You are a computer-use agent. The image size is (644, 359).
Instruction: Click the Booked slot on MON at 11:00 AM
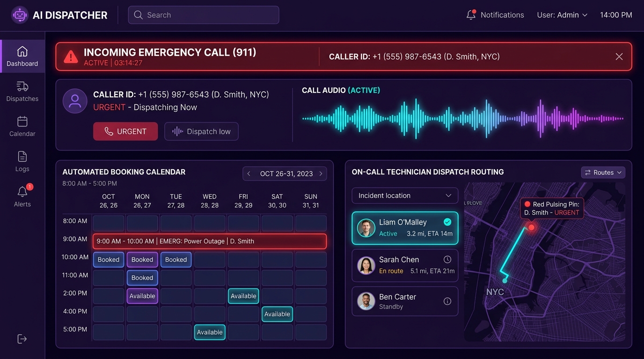coord(142,278)
